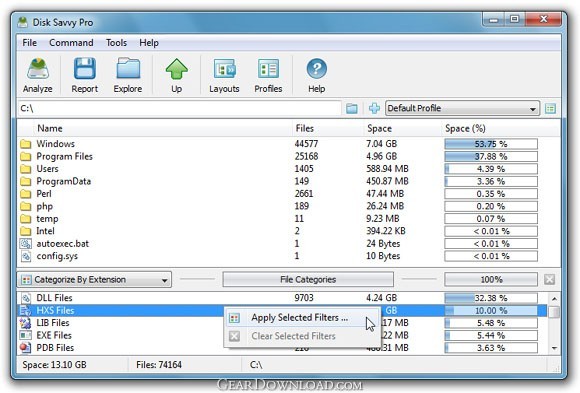This screenshot has width=580, height=393.
Task: Choose Clear Selected Filters from context menu
Action: (302, 336)
